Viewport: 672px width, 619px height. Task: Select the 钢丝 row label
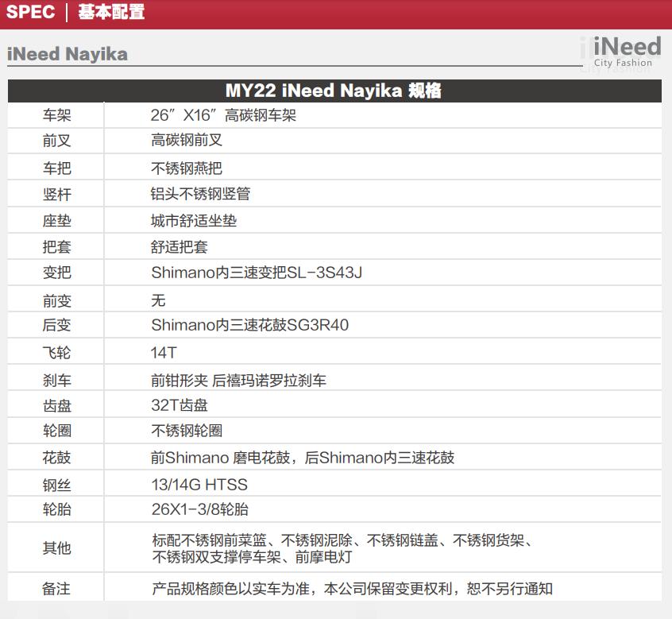point(56,485)
